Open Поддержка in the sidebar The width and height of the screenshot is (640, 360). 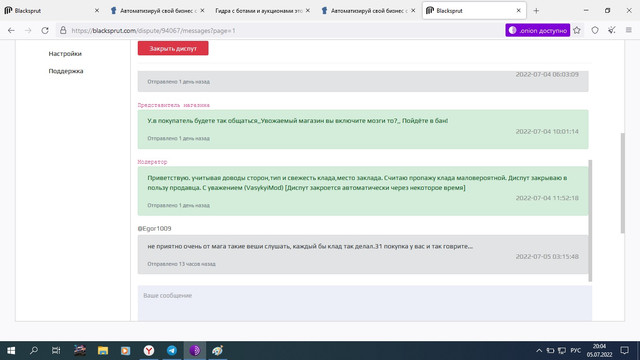point(66,71)
